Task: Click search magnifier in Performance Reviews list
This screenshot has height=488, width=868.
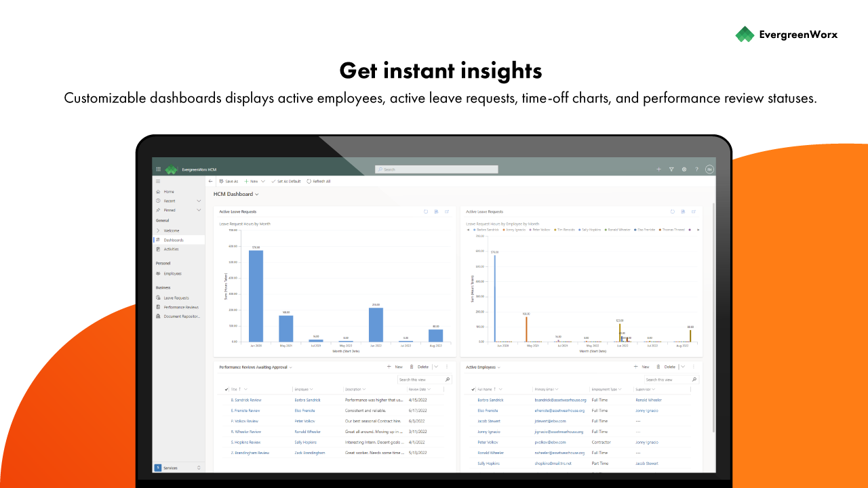Action: tap(447, 380)
